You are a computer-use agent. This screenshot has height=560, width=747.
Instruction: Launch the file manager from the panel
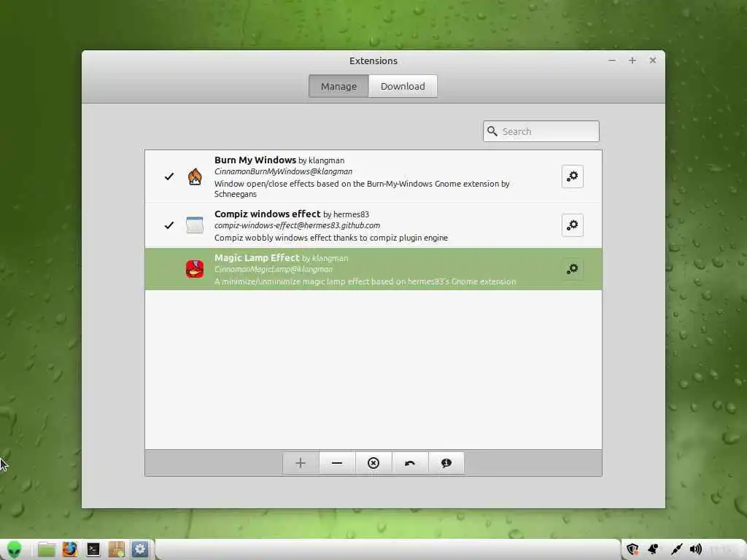[x=46, y=550]
